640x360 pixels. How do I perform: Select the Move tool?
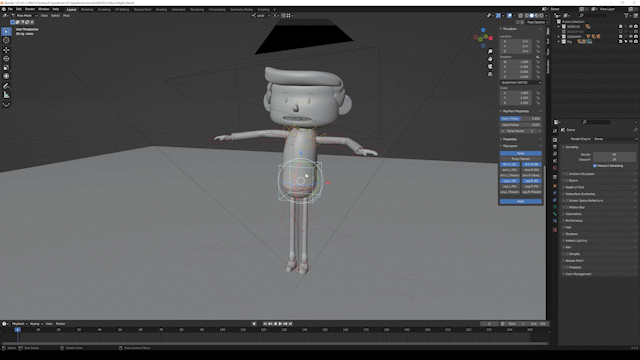tap(6, 50)
